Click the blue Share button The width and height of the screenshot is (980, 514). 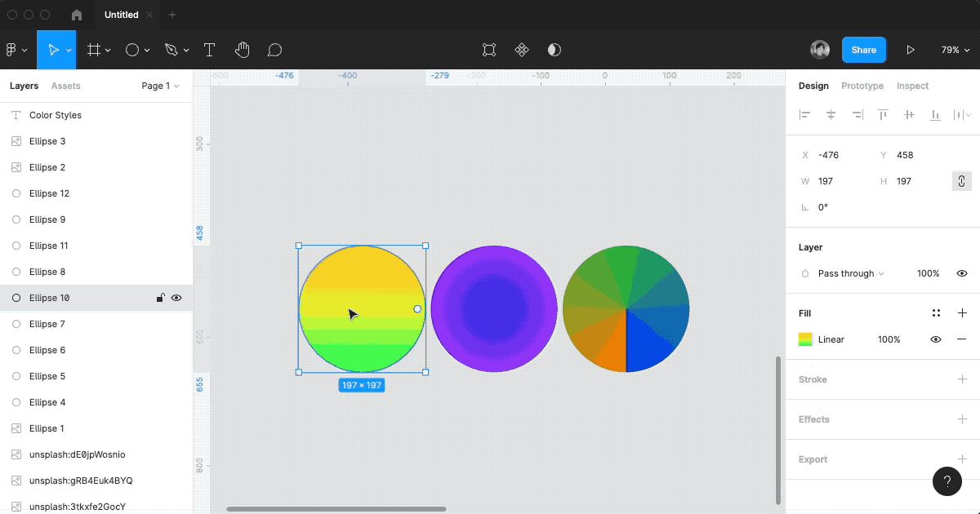tap(863, 50)
